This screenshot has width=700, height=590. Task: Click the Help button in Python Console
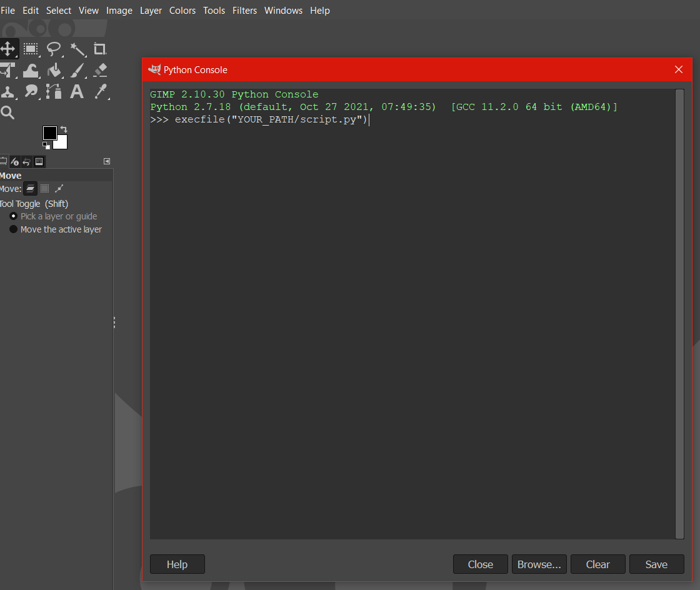(177, 564)
